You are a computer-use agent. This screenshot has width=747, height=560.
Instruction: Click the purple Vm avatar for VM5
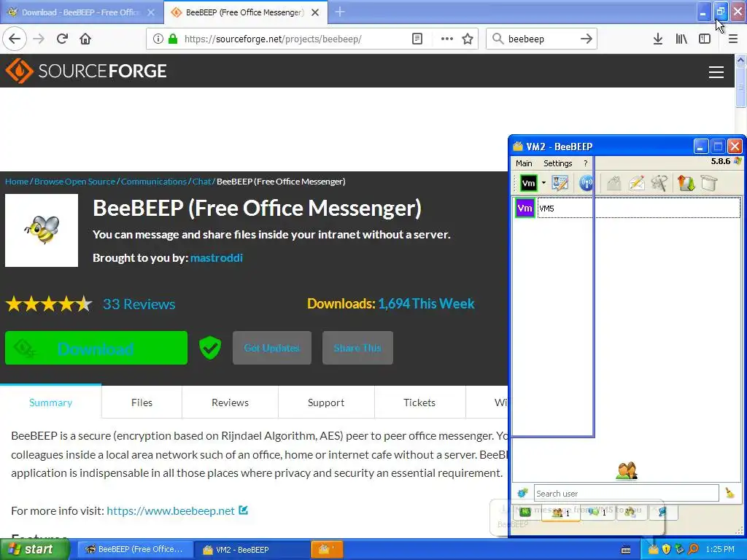[525, 208]
